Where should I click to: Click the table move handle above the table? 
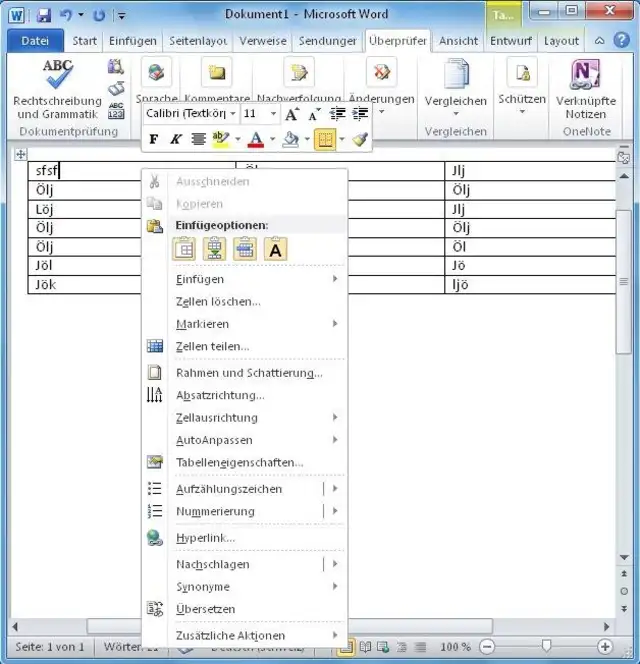[x=20, y=154]
